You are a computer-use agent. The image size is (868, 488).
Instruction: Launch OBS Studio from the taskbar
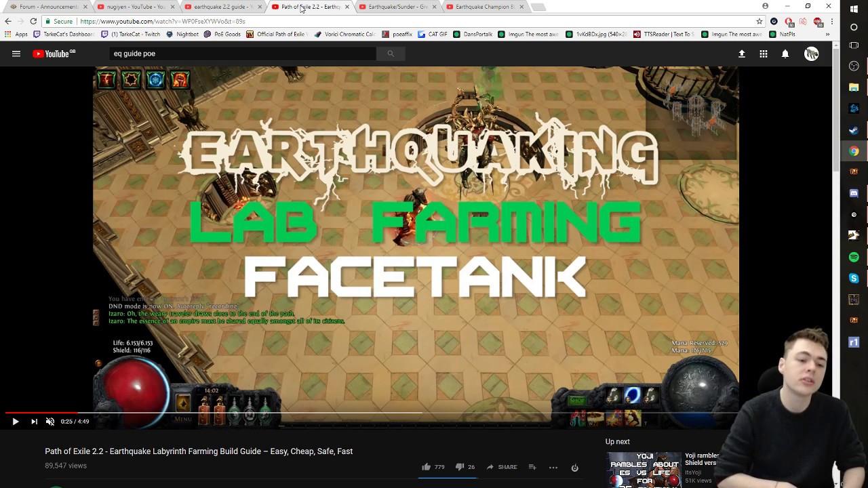(854, 66)
